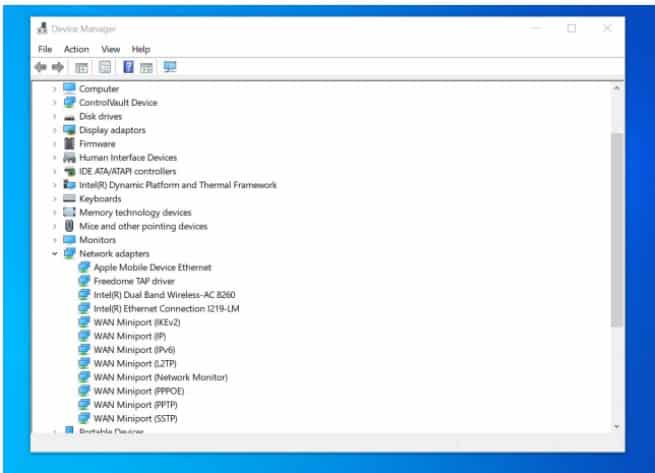The height and width of the screenshot is (473, 655).
Task: Click the ControlVault Device icon
Action: (x=69, y=102)
